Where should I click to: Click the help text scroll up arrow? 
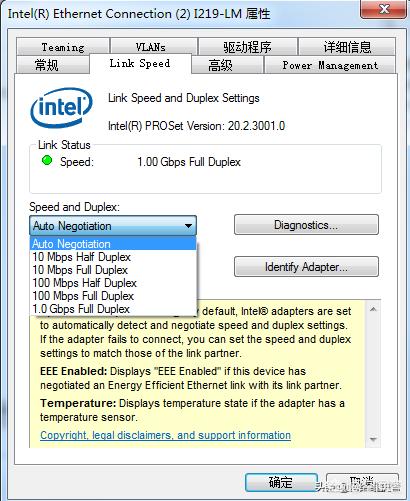373,309
